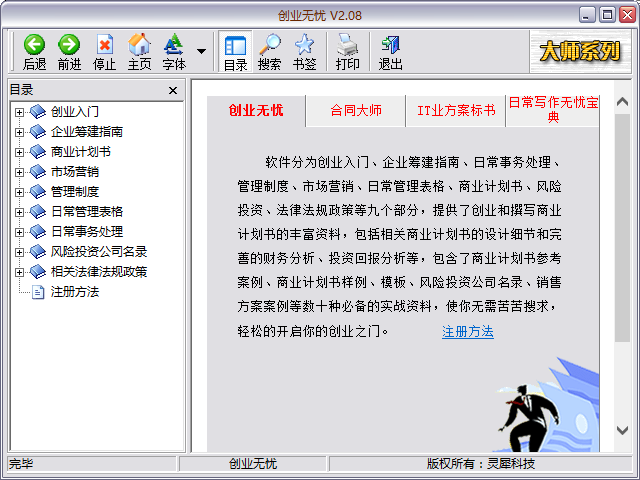Expand the 风险投资公司名录 tree node
640x480 pixels.
coord(19,252)
